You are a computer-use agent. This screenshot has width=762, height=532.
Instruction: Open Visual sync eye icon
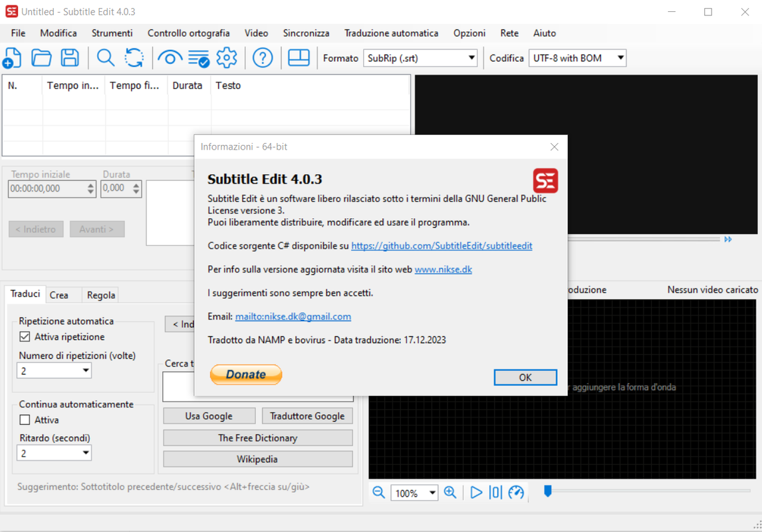click(x=170, y=59)
